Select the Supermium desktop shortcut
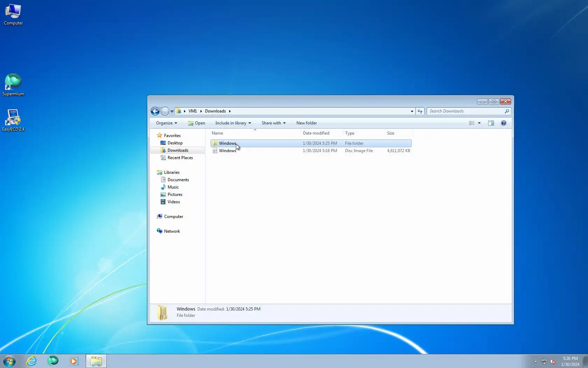588x368 pixels. [13, 85]
